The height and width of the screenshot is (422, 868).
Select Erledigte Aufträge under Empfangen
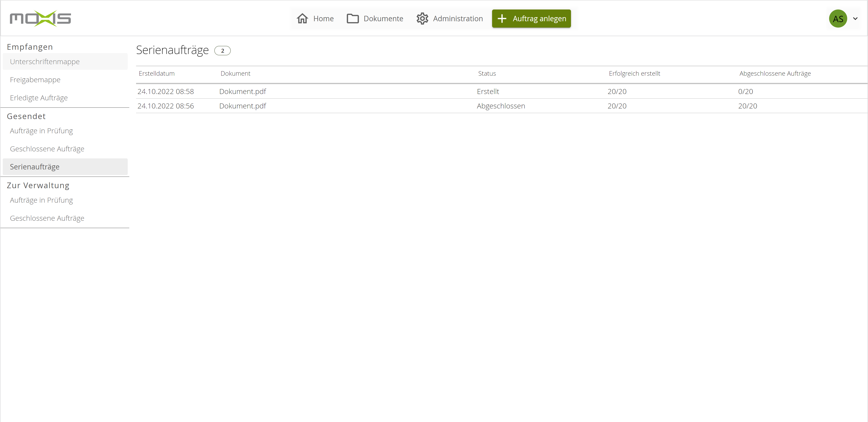(39, 98)
